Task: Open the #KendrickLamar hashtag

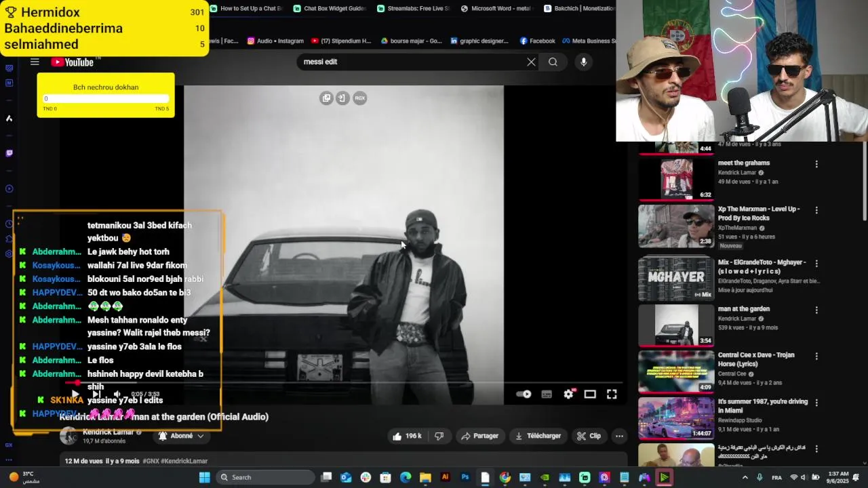Action: (184, 461)
